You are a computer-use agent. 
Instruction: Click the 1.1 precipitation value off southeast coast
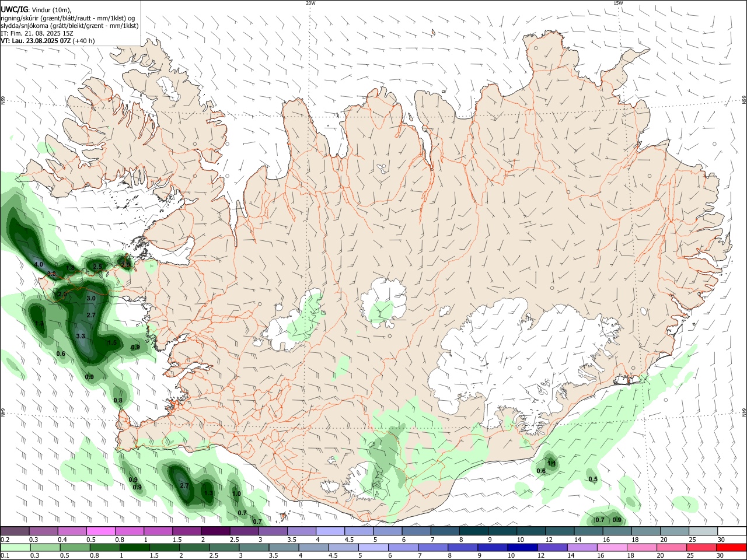click(551, 463)
